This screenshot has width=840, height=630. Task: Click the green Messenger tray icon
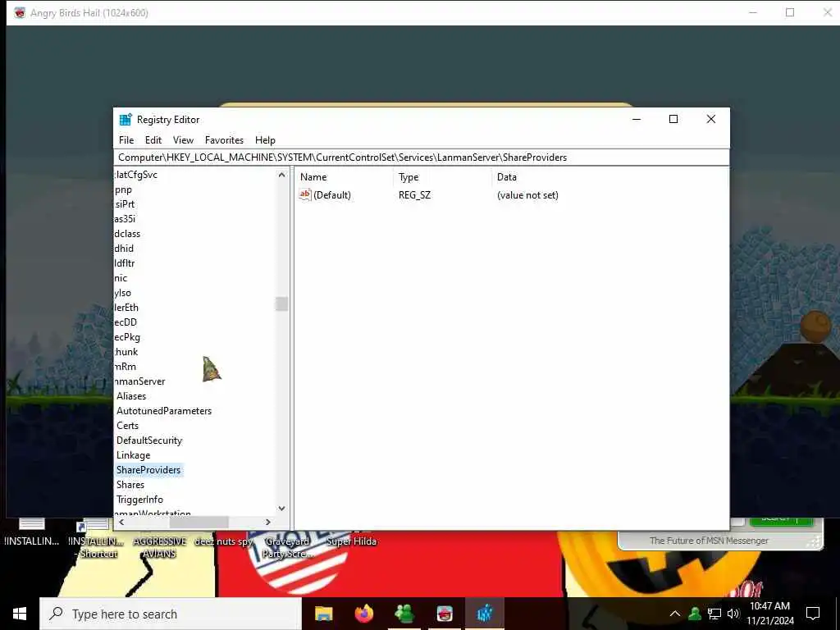tap(695, 614)
